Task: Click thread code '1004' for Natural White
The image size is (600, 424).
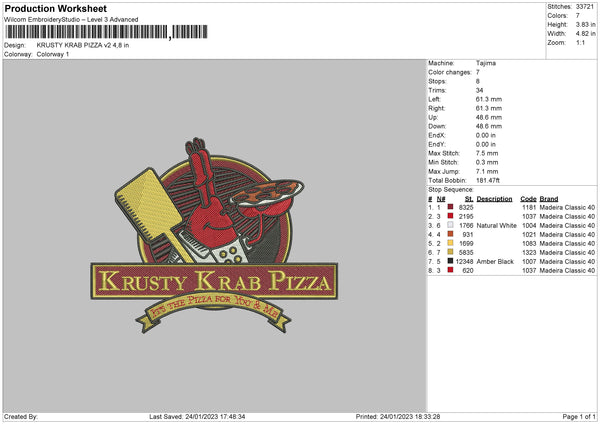Action: click(529, 225)
